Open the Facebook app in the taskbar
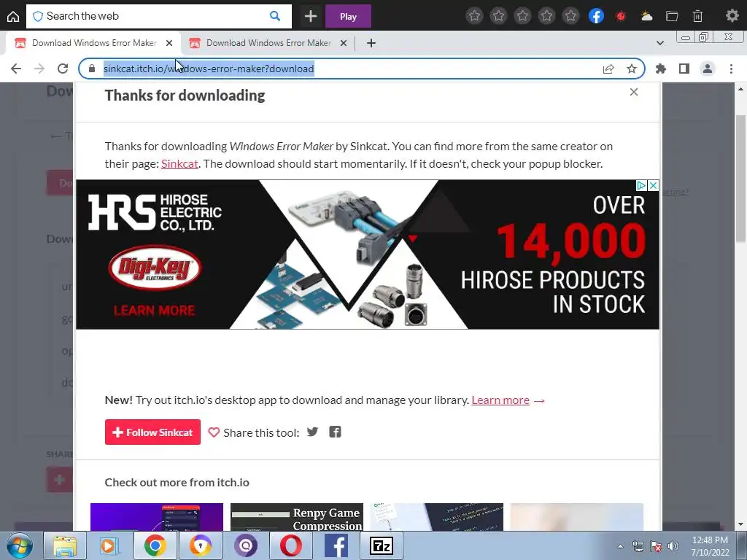This screenshot has width=747, height=560. click(x=336, y=546)
